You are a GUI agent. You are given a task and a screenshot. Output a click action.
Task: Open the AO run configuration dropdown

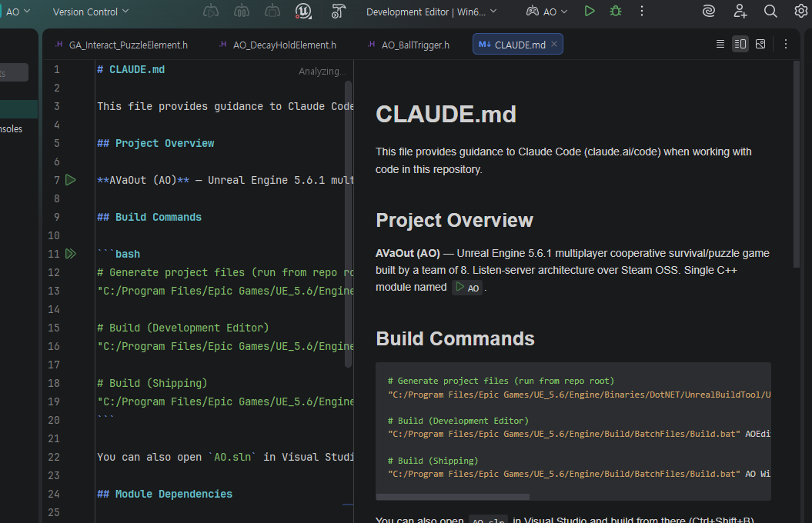[x=547, y=12]
